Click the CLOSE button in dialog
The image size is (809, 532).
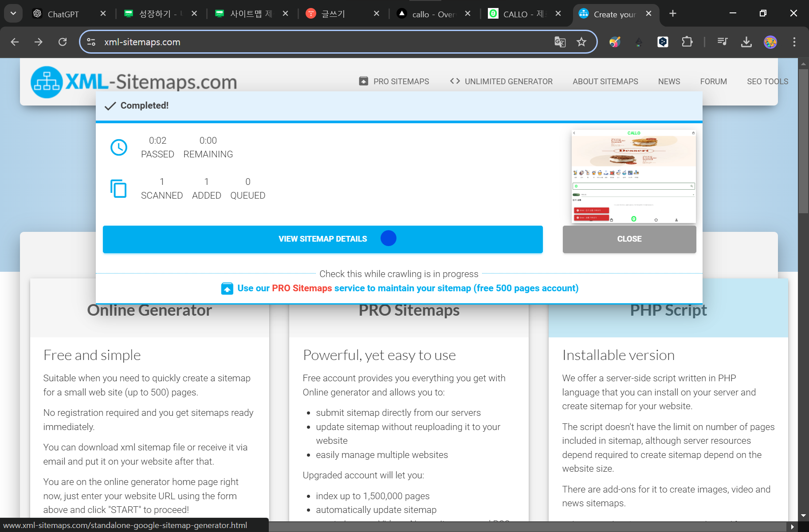coord(629,239)
